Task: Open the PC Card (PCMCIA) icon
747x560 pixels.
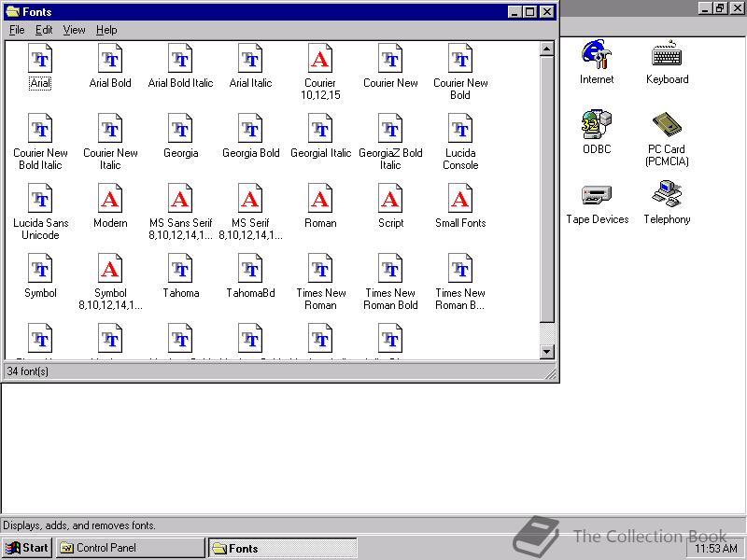Action: (667, 124)
